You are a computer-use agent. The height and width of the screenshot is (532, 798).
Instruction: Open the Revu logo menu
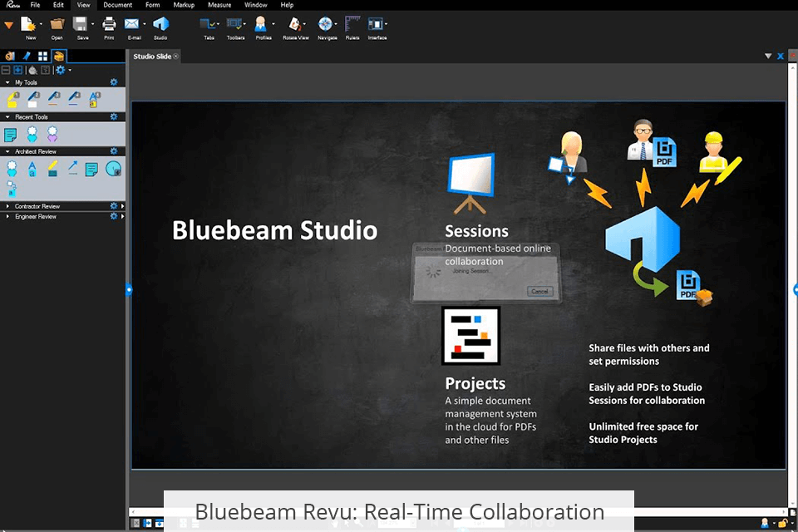pyautogui.click(x=12, y=5)
